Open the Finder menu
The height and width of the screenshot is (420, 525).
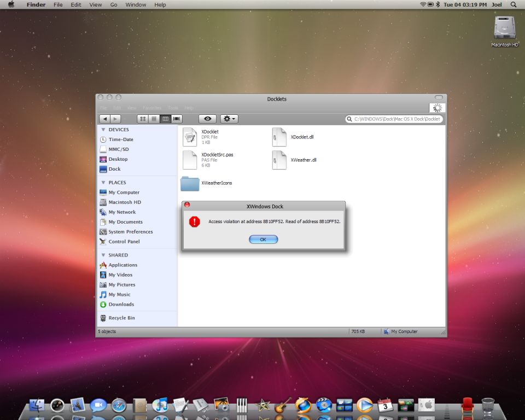(36, 5)
